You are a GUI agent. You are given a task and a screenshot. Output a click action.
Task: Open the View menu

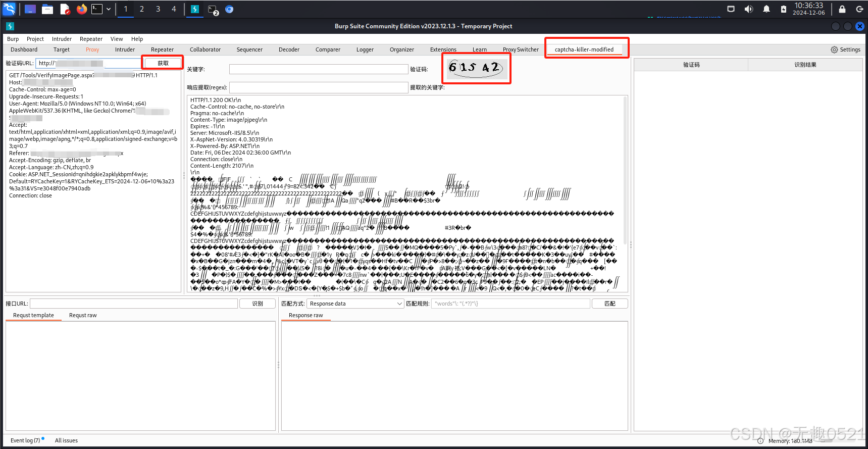(117, 39)
